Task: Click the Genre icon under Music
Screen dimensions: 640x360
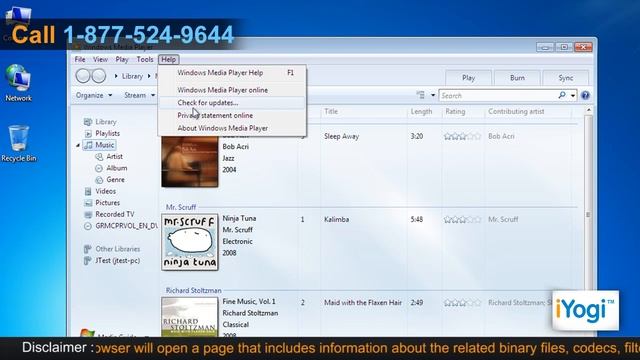Action: [99, 180]
